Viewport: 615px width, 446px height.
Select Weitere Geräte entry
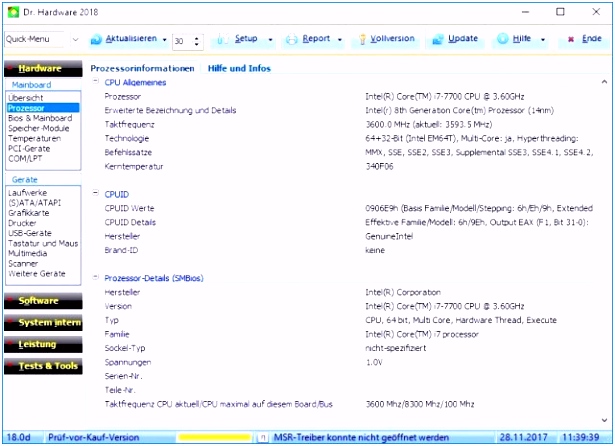point(37,273)
